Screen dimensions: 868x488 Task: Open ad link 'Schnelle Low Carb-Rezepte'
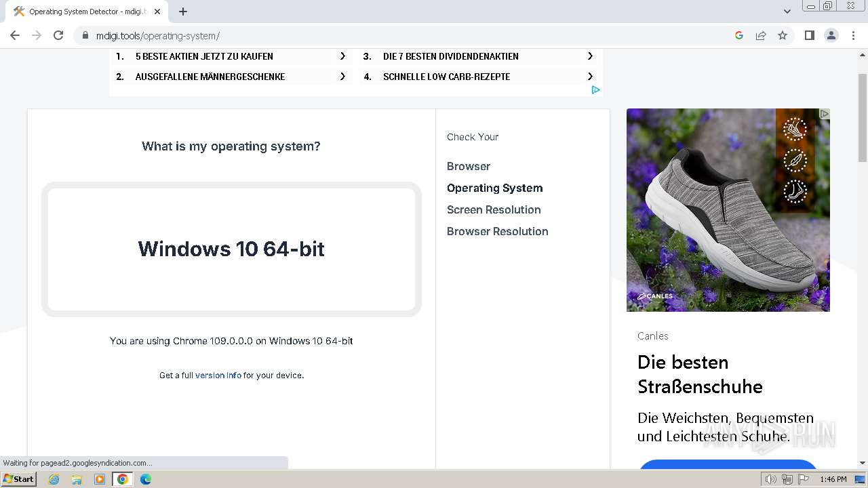(x=446, y=77)
